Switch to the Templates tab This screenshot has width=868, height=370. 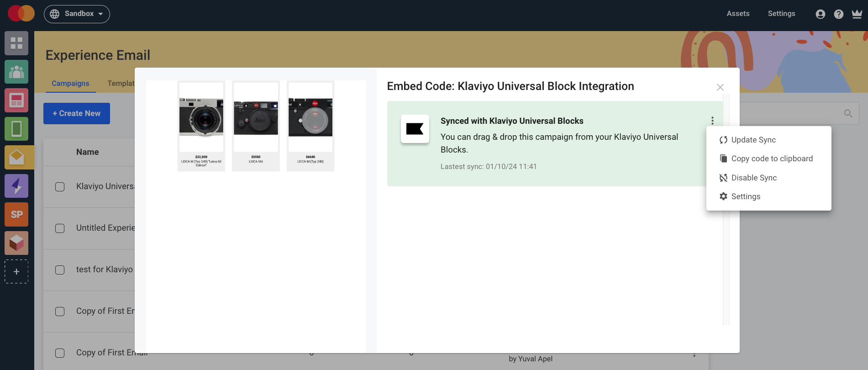tap(121, 83)
